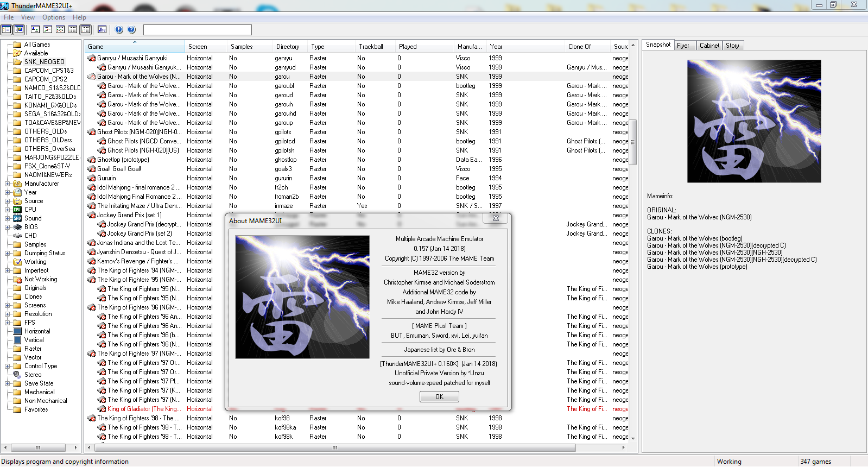
Task: Select the Horizontal orientation filter icon
Action: tap(17, 331)
